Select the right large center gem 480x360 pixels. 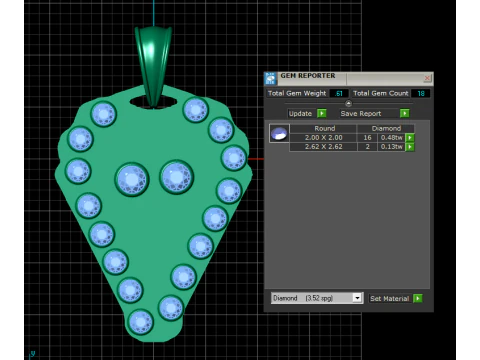(176, 177)
